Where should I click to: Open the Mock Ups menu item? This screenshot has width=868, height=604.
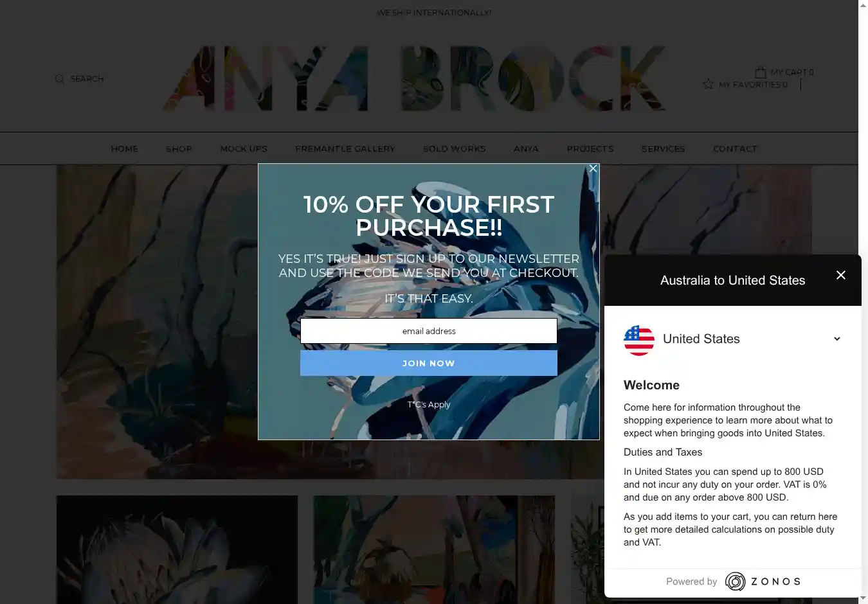tap(244, 149)
